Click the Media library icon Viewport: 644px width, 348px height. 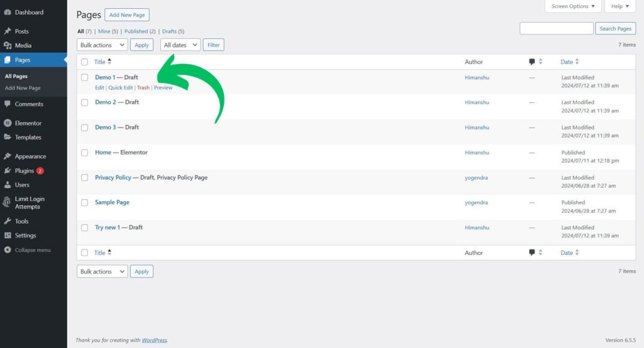pos(8,46)
